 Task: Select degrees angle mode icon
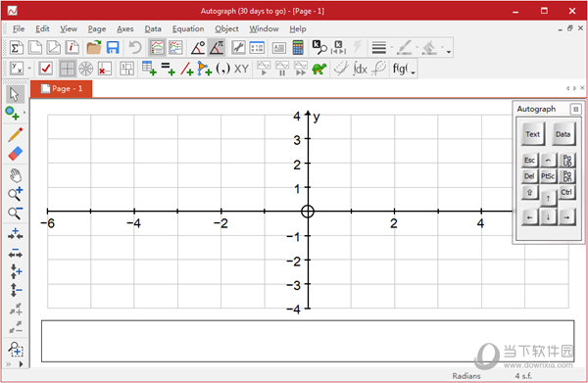pyautogui.click(x=198, y=48)
